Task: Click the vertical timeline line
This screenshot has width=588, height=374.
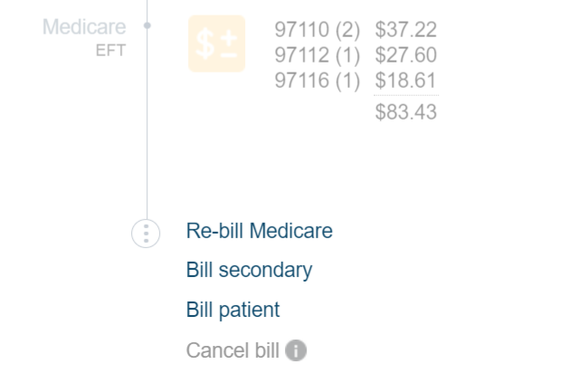Action: pos(147,136)
